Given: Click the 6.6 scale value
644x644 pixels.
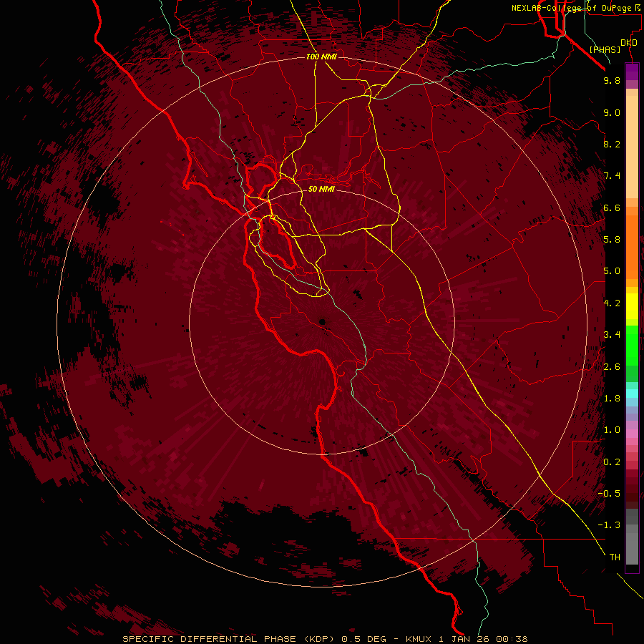Looking at the screenshot, I should click(612, 208).
